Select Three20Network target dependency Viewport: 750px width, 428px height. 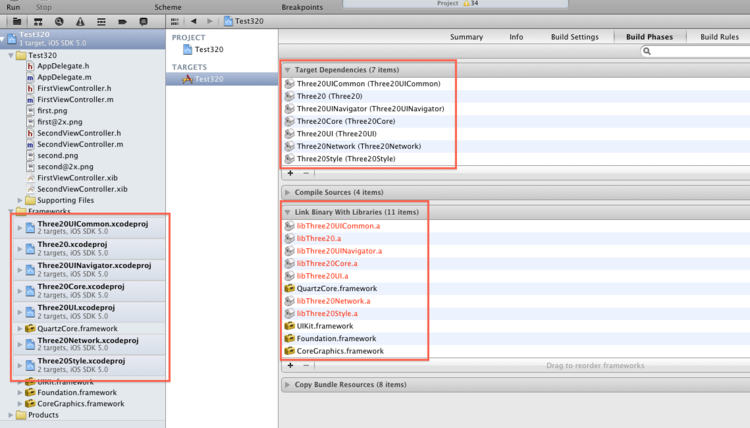[x=359, y=146]
